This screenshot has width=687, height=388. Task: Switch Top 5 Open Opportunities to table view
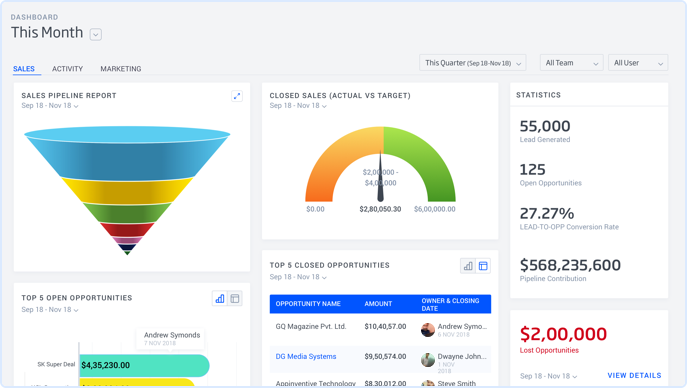[235, 299]
